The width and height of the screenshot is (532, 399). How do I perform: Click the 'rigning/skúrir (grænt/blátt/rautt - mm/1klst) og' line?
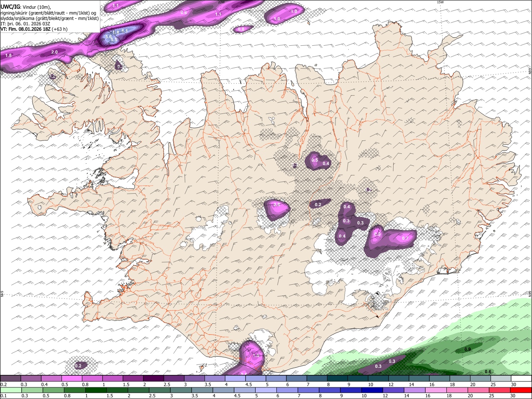tap(49, 13)
